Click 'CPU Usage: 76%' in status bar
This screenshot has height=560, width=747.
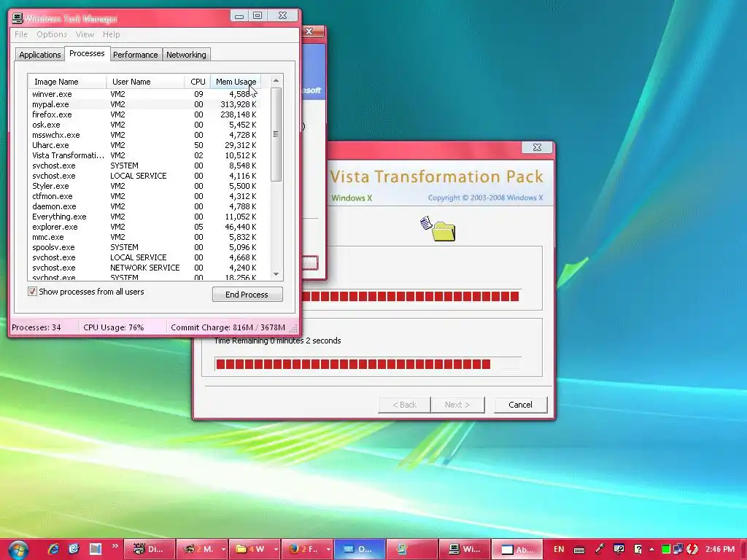113,327
